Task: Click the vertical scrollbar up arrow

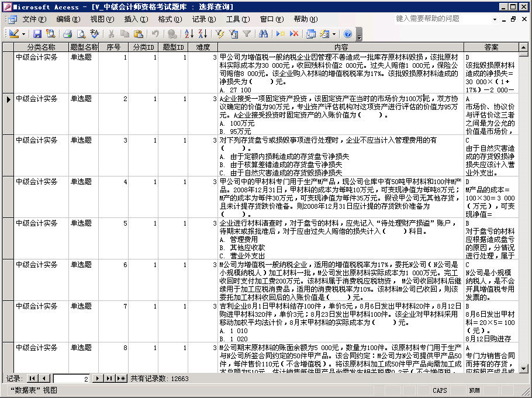Action: click(x=523, y=47)
